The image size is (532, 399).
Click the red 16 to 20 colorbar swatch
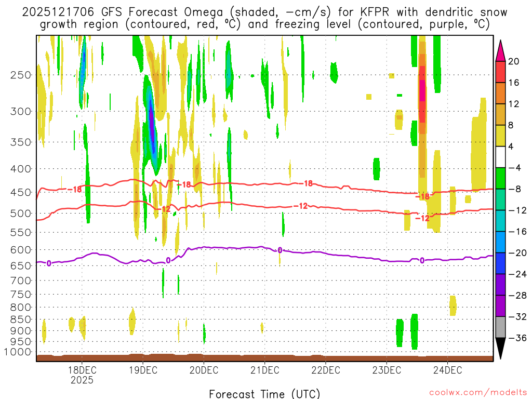(x=500, y=72)
